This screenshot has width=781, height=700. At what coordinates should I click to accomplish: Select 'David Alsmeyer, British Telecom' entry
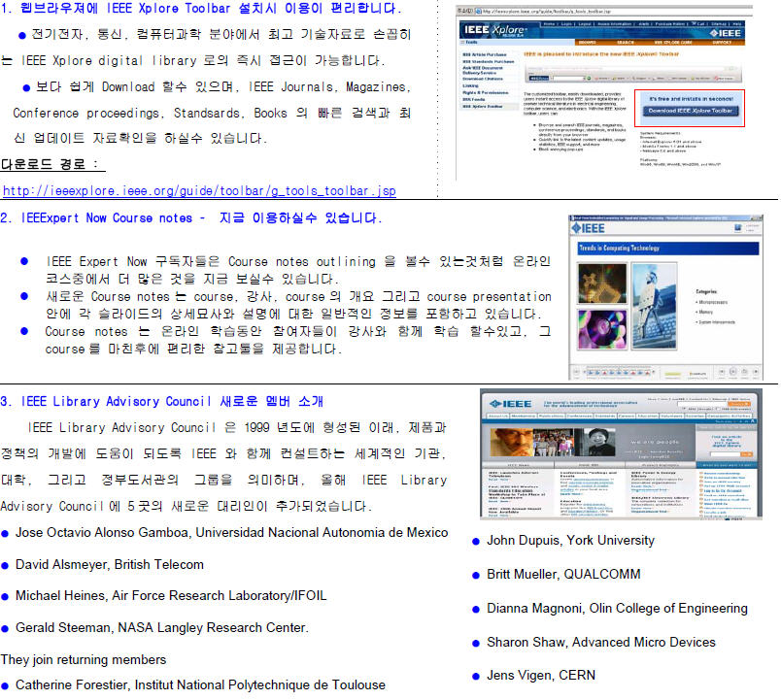110,565
